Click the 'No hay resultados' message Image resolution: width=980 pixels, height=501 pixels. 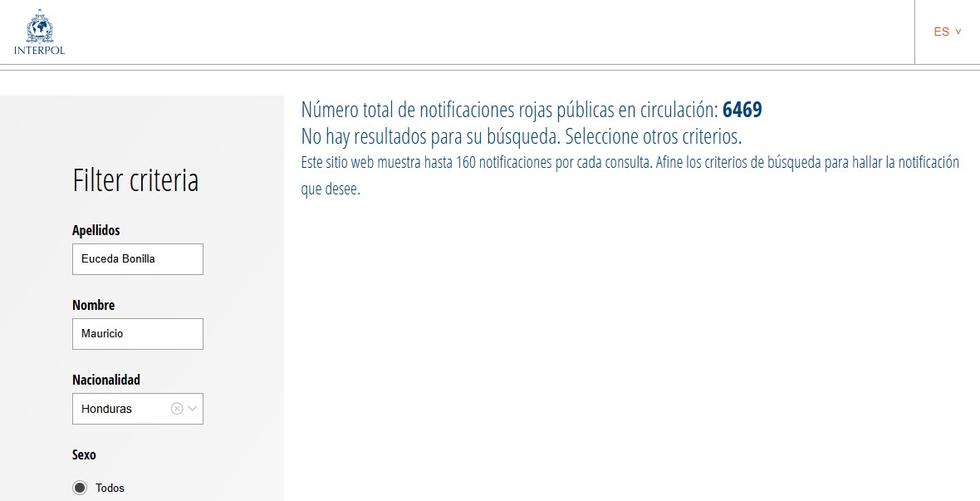(x=521, y=136)
